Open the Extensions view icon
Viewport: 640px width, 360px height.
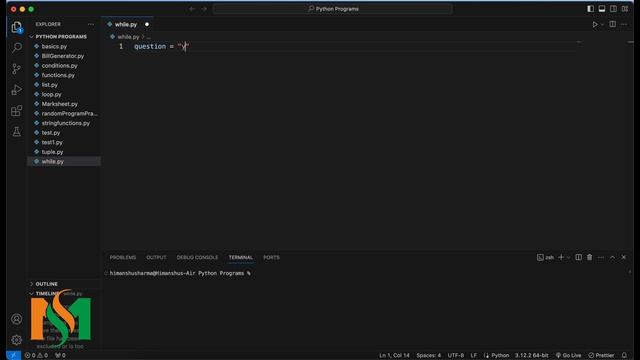17,111
